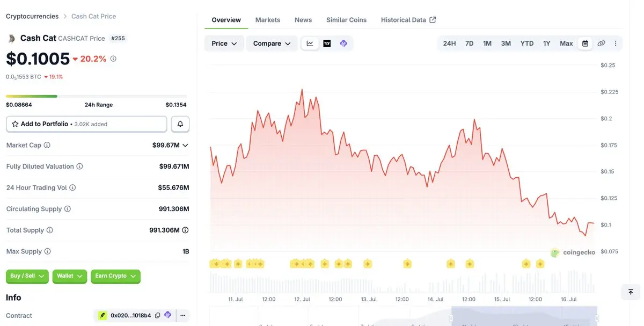Image resolution: width=644 pixels, height=326 pixels.
Task: Open the Price dropdown
Action: pyautogui.click(x=224, y=44)
